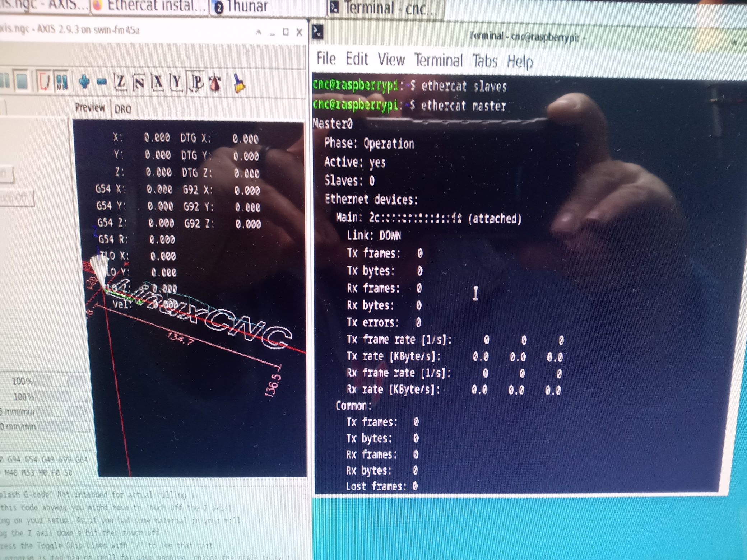
Task: Click the 'Tx frame rate [1/s]' line
Action: click(455, 340)
